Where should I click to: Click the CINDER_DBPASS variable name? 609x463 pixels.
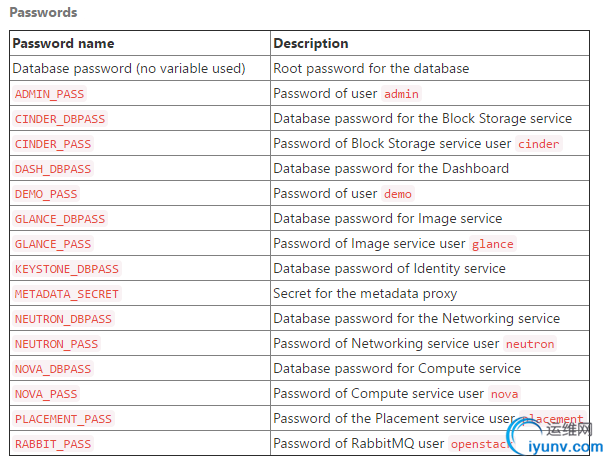coord(60,119)
